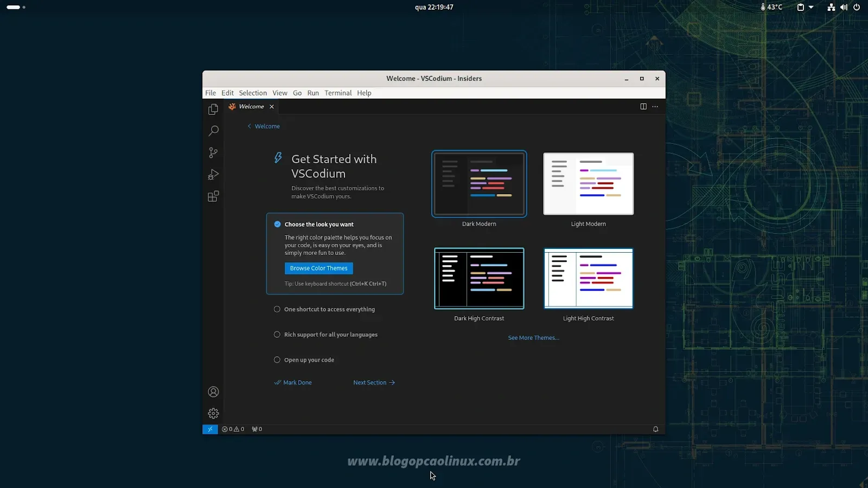Open the Go menu
868x488 pixels.
(x=297, y=93)
